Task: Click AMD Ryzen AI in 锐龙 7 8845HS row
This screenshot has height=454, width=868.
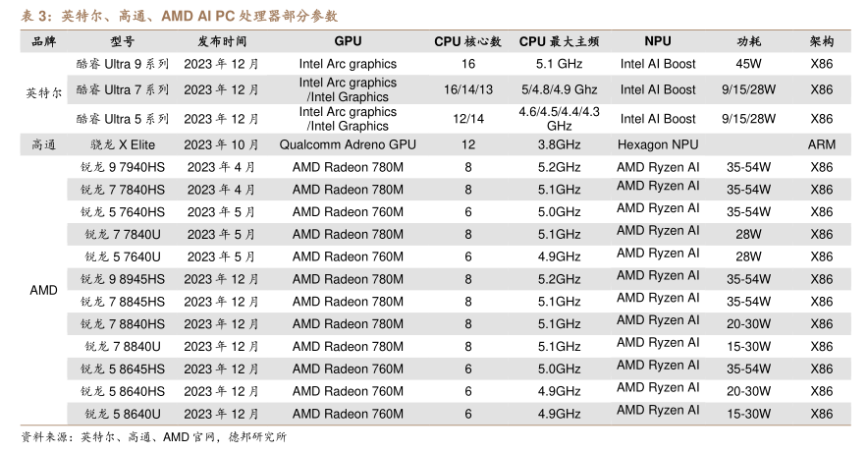Action: click(658, 298)
